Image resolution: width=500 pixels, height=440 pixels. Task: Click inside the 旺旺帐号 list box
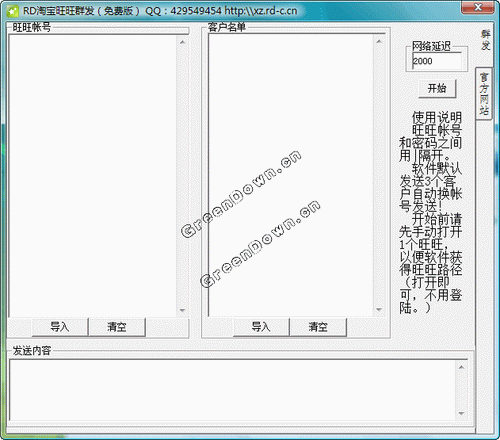click(93, 176)
